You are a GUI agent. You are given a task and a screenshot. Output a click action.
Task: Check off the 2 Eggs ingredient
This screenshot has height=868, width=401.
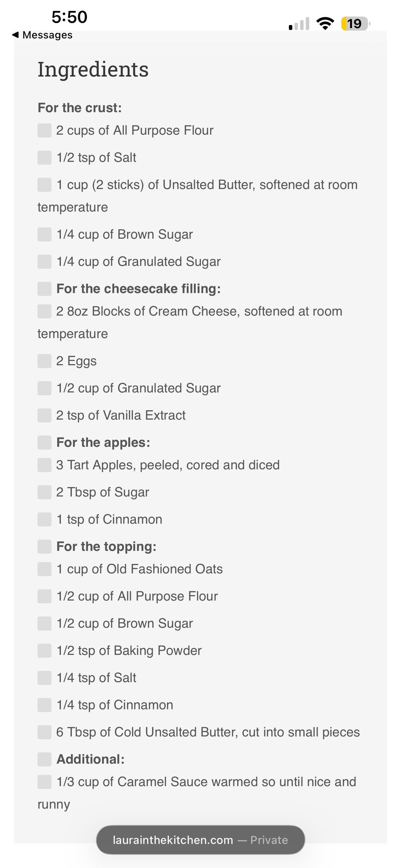44,361
